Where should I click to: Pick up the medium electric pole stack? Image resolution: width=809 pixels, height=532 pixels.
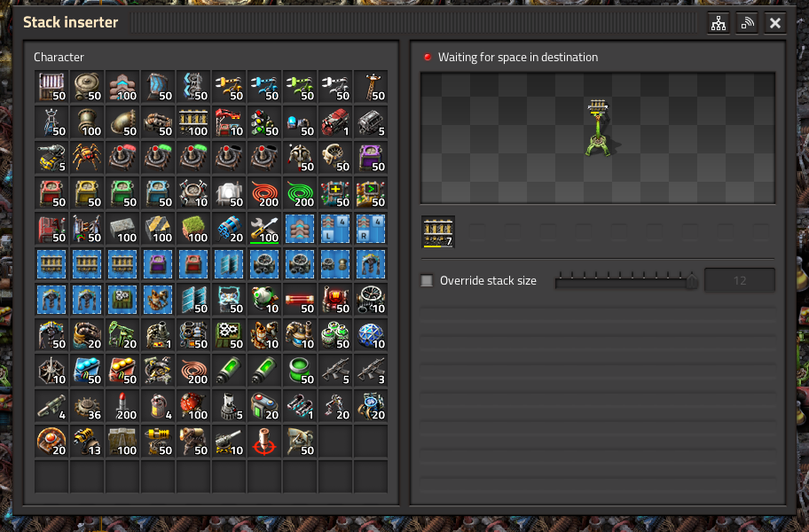tap(371, 87)
